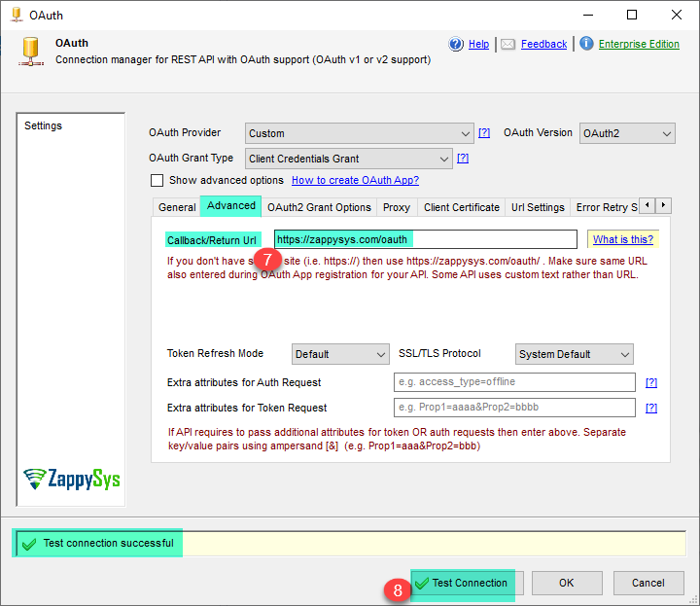The image size is (700, 606).
Task: Click the Feedback envelope icon
Action: (508, 44)
